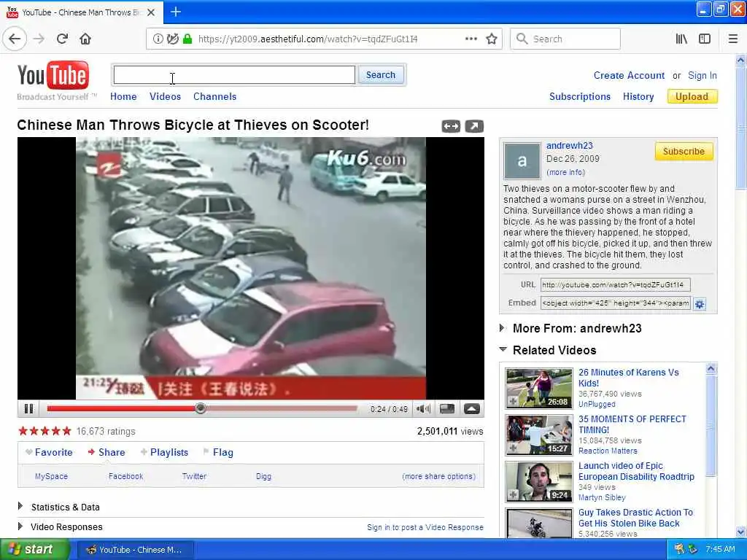Pop out the video with the arrow icon

474,126
